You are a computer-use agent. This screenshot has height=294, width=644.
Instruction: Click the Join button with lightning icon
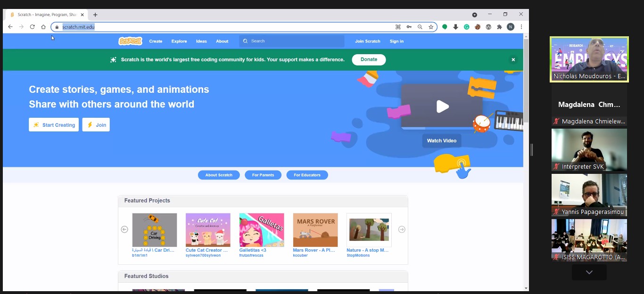(x=96, y=125)
